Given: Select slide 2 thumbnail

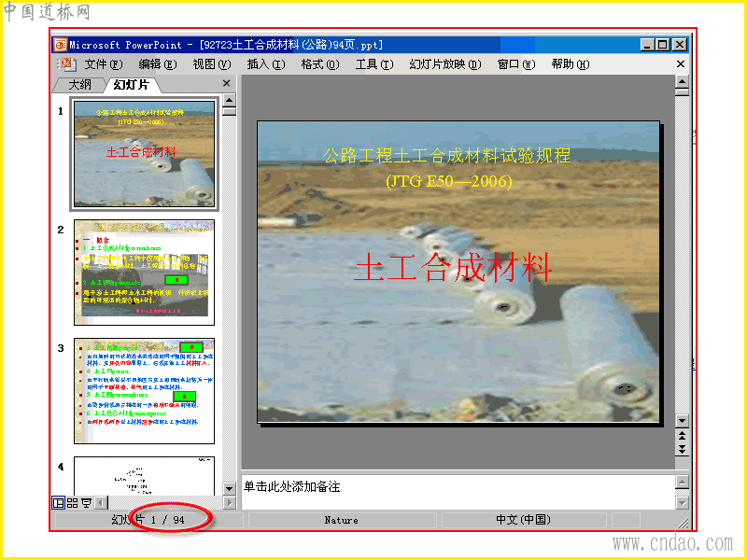Looking at the screenshot, I should coord(145,273).
